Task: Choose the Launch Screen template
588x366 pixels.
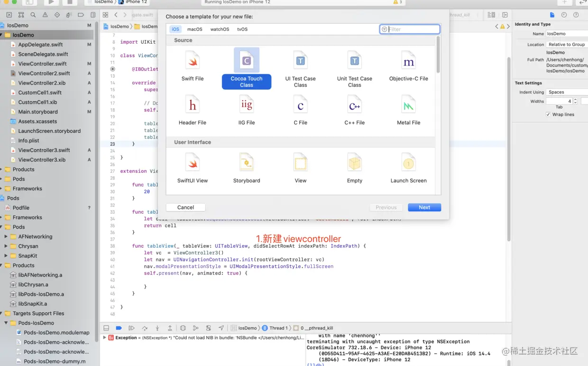Action: click(x=409, y=169)
